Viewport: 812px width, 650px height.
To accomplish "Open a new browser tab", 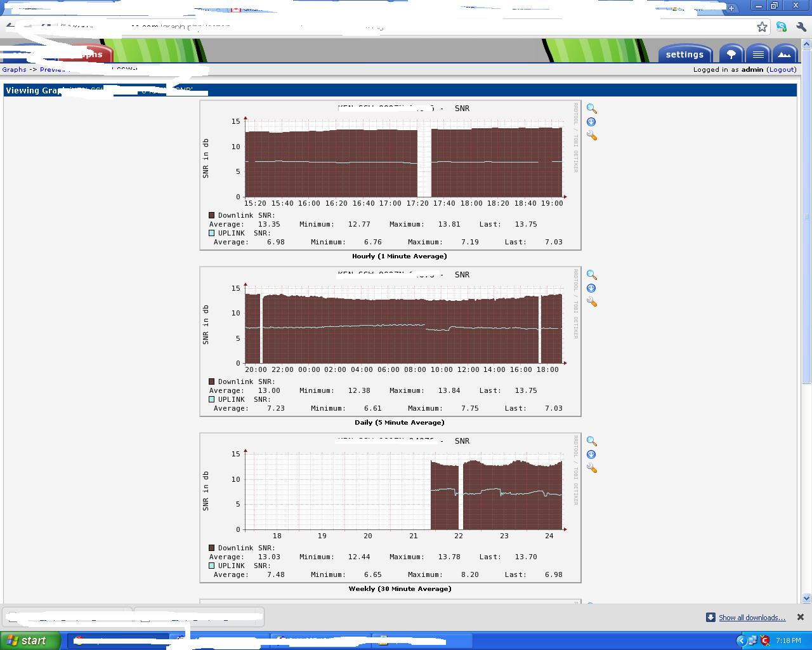I will click(x=731, y=8).
